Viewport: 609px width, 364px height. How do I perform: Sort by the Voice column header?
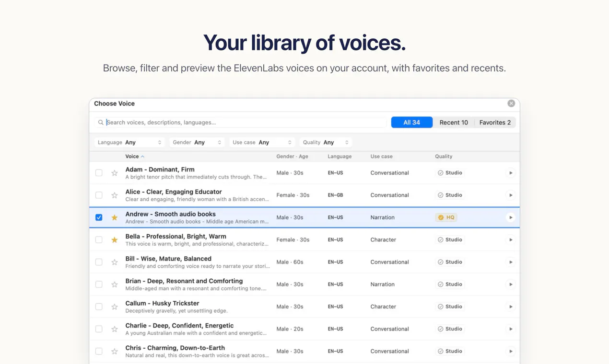[135, 157]
